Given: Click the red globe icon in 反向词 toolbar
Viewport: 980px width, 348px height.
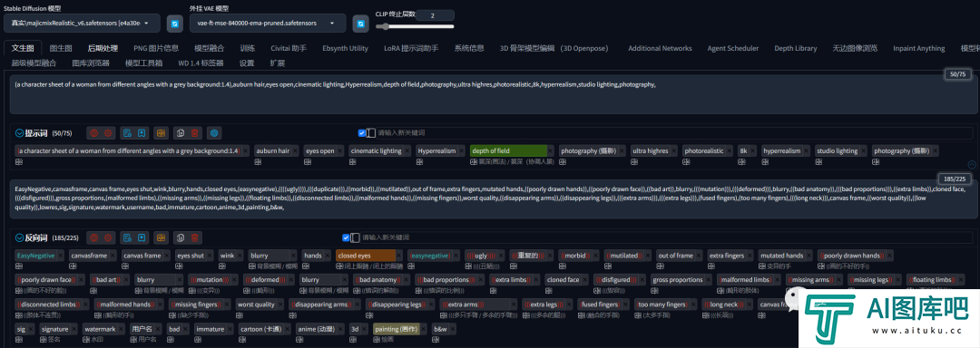Looking at the screenshot, I should 93,237.
